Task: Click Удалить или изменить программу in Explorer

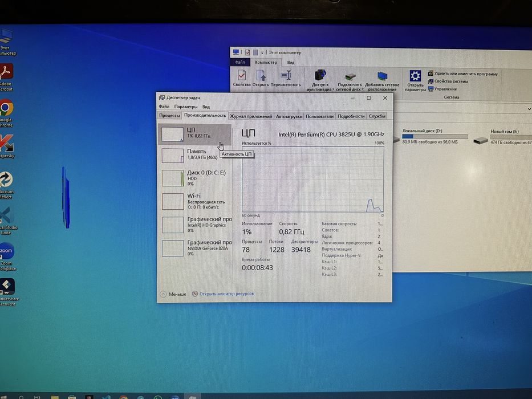Action: click(x=463, y=74)
